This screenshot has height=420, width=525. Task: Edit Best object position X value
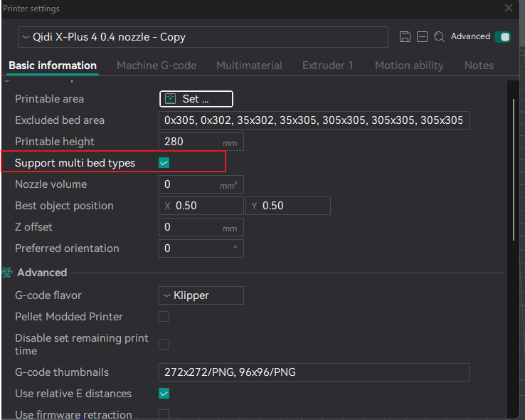[201, 206]
